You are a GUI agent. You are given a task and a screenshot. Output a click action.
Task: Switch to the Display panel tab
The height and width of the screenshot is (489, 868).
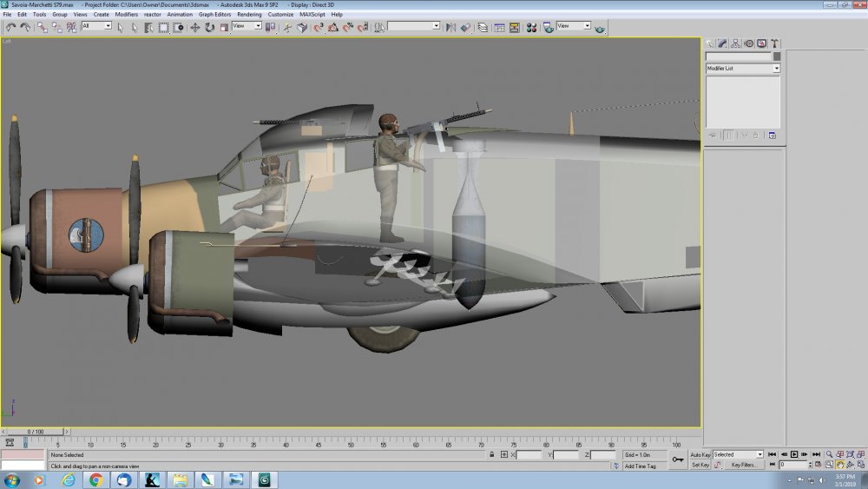(x=762, y=43)
